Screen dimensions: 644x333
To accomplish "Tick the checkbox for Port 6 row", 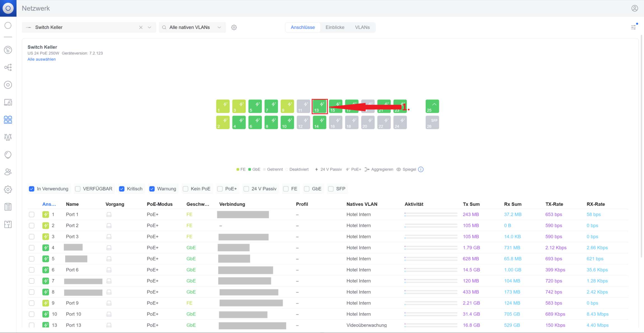I will [x=32, y=270].
